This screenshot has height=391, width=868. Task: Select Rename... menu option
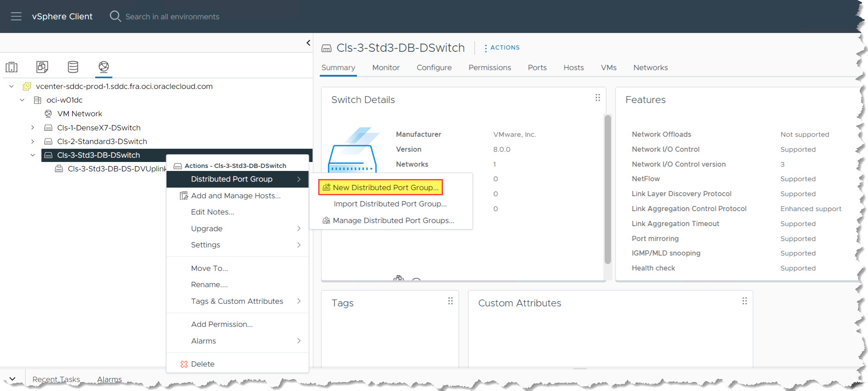209,285
